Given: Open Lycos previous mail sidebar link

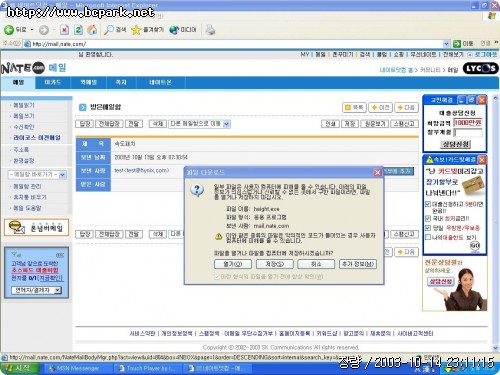Looking at the screenshot, I should click(37, 138).
